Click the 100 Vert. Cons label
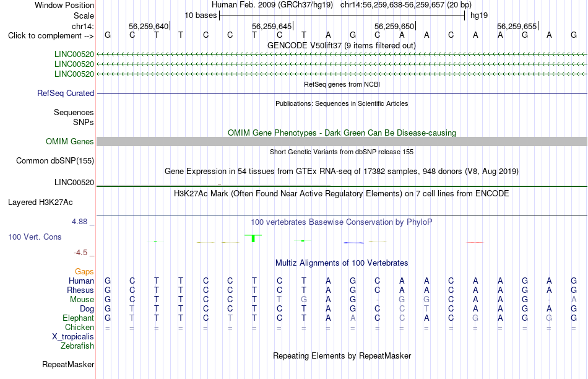The height and width of the screenshot is (379, 588). [x=35, y=237]
